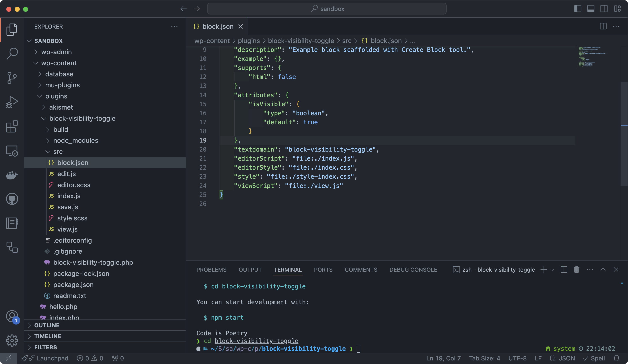Open Explorer Views and More Actions
Screen dimensions: 628x364
pyautogui.click(x=174, y=26)
